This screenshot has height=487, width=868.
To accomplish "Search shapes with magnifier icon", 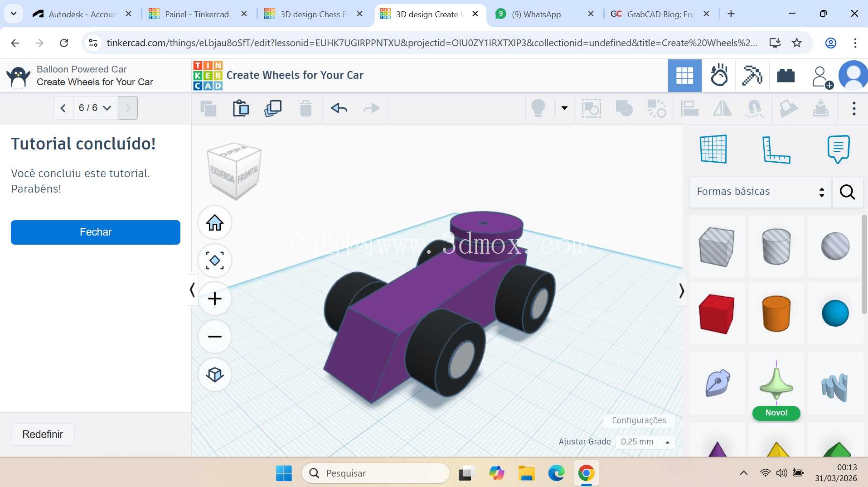I will click(847, 192).
